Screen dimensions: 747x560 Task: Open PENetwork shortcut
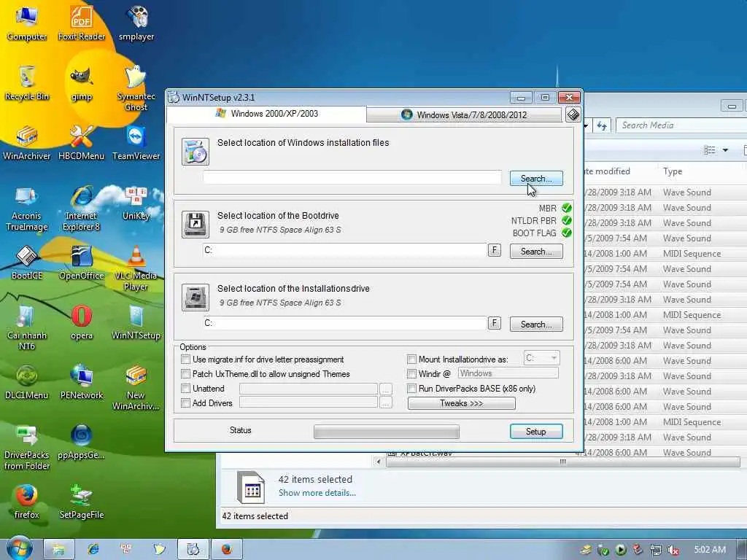point(82,382)
